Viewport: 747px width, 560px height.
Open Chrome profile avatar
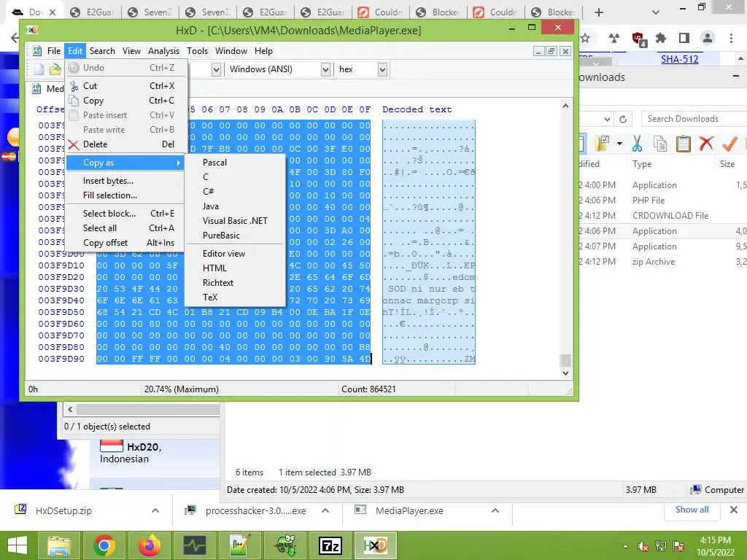pyautogui.click(x=708, y=38)
